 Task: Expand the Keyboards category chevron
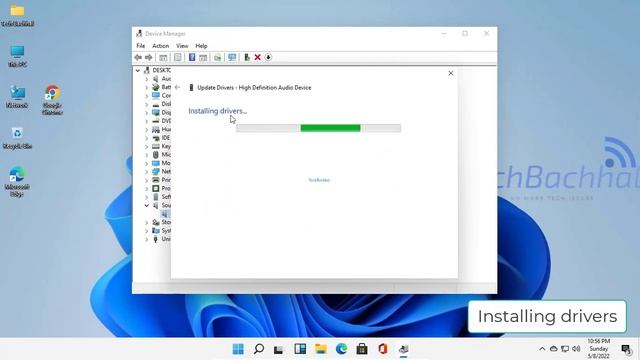147,147
